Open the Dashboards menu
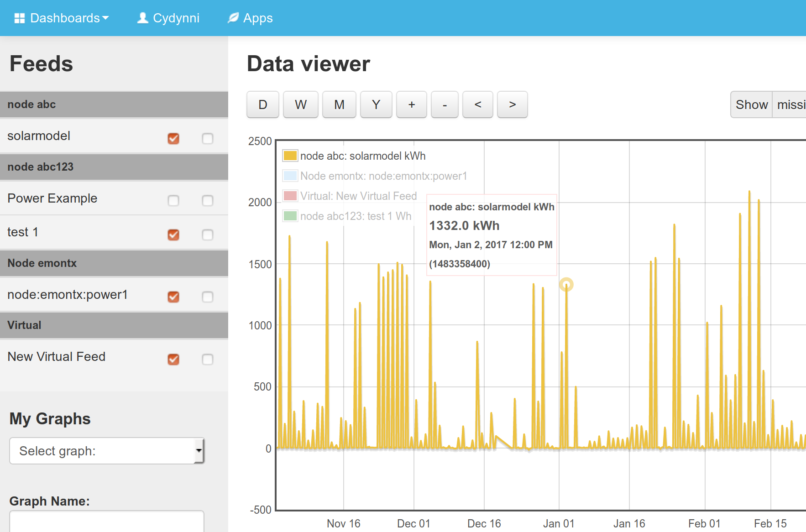The width and height of the screenshot is (806, 532). pyautogui.click(x=62, y=18)
